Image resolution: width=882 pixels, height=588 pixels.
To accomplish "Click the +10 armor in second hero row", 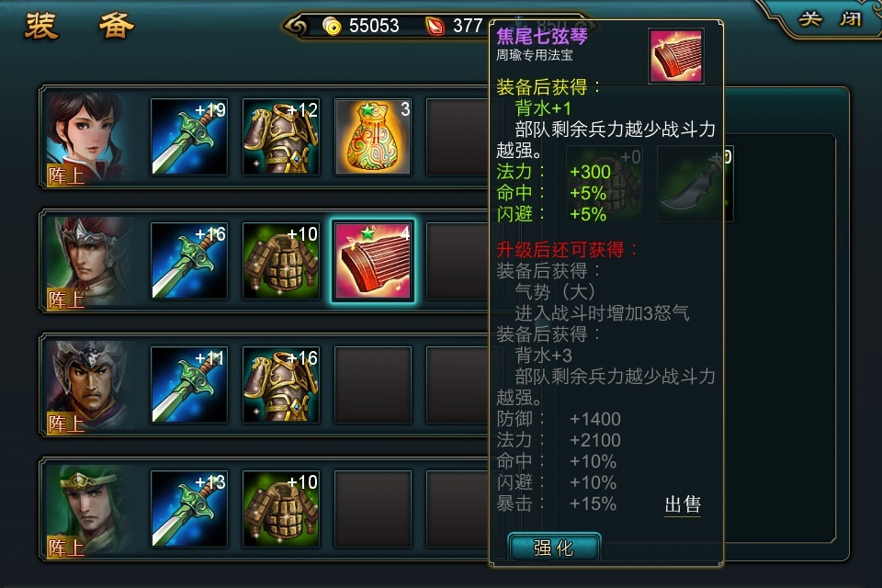I will (281, 261).
